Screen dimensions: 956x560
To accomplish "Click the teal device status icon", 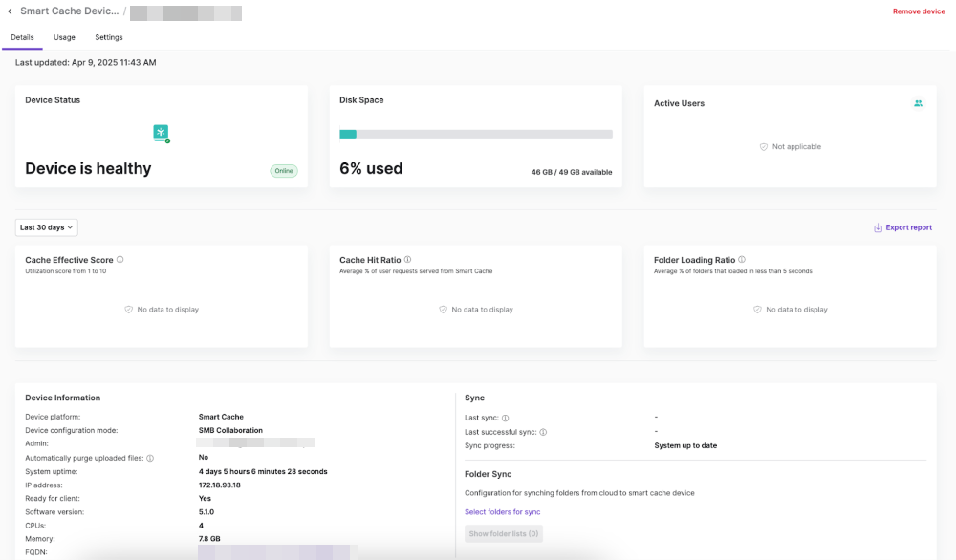I will [x=162, y=133].
